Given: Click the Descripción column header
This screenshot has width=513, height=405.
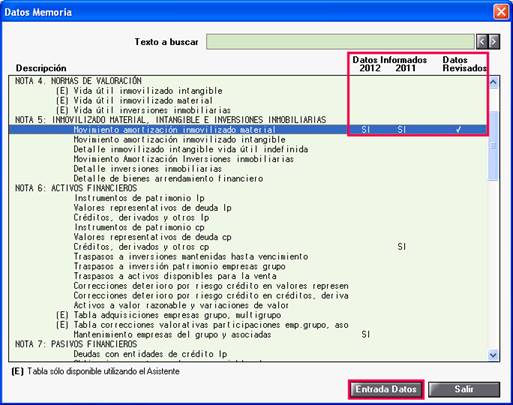Looking at the screenshot, I should point(41,68).
